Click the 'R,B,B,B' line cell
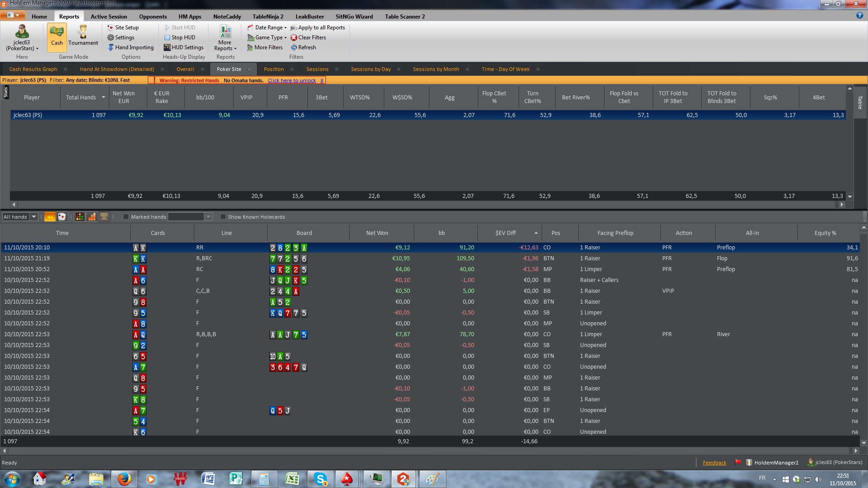The image size is (868, 488). [206, 334]
